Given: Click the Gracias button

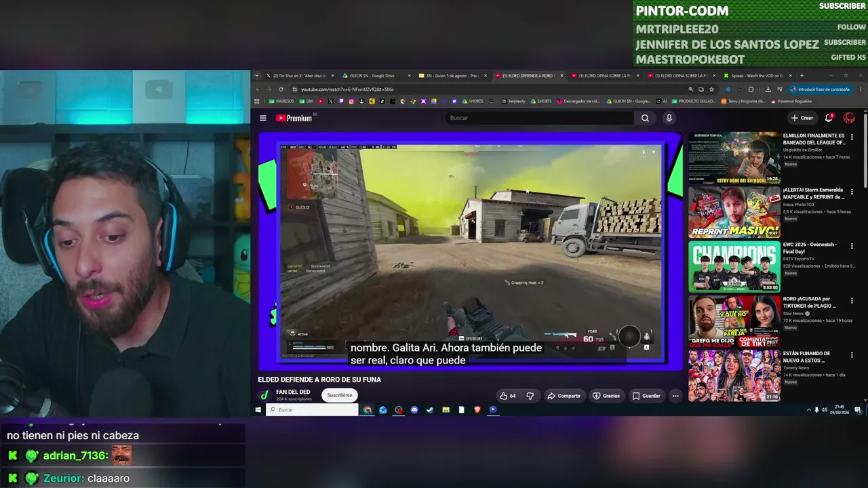Looking at the screenshot, I should [x=606, y=396].
